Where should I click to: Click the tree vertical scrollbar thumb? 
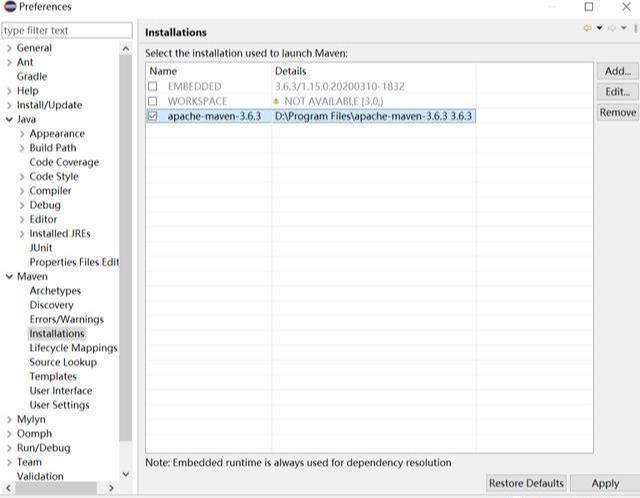[x=126, y=248]
